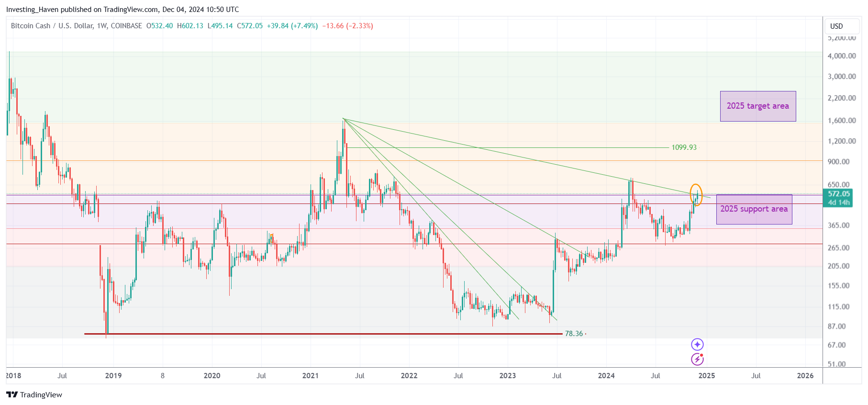Click the green horizontal line at 1099.93

tap(507, 147)
